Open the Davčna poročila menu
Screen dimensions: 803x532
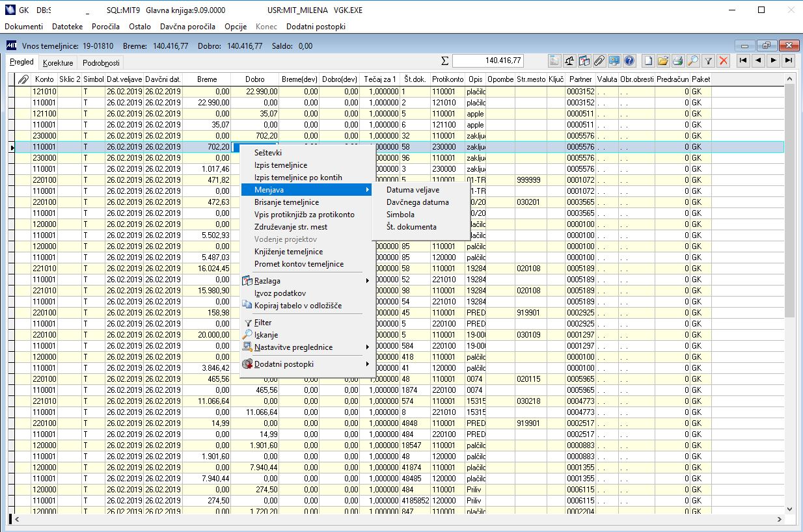tap(187, 27)
